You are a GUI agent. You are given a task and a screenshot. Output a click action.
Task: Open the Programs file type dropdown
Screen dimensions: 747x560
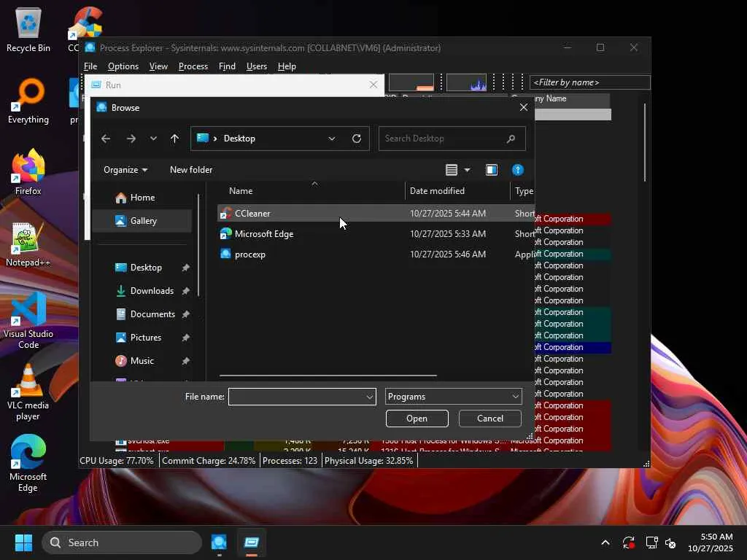(x=454, y=397)
